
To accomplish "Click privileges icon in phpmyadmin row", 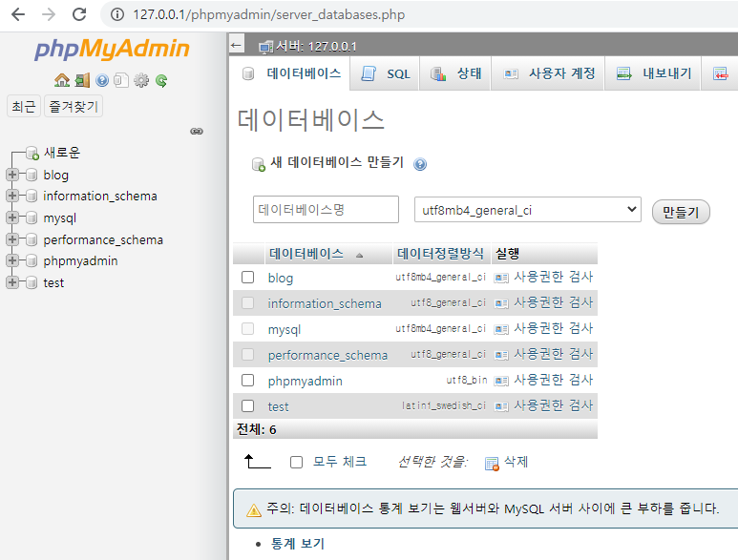I will click(501, 381).
